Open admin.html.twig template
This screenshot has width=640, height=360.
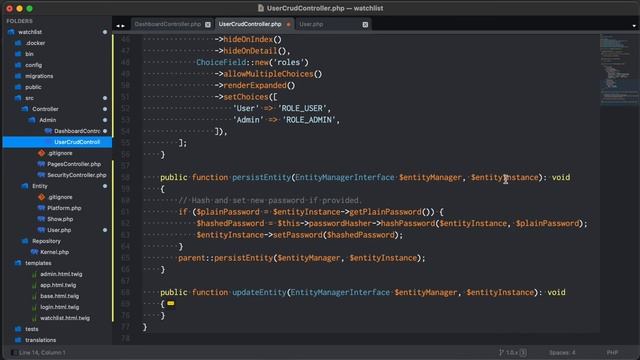(x=61, y=274)
